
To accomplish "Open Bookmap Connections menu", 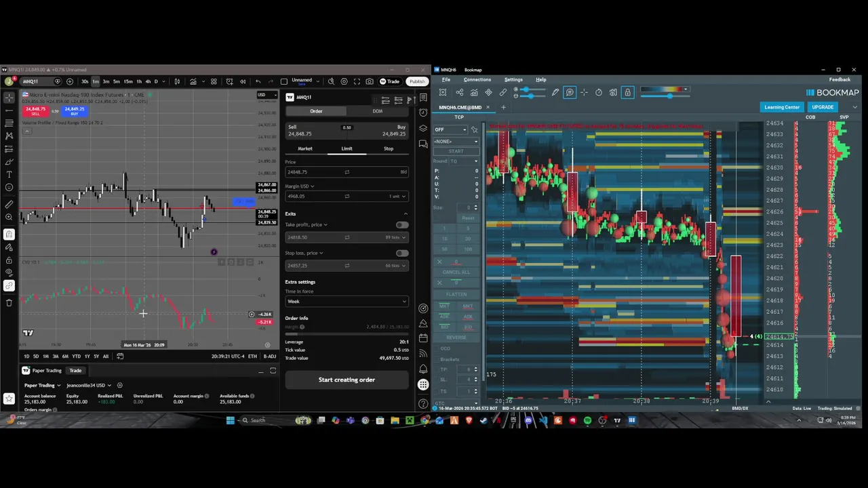I will point(477,79).
